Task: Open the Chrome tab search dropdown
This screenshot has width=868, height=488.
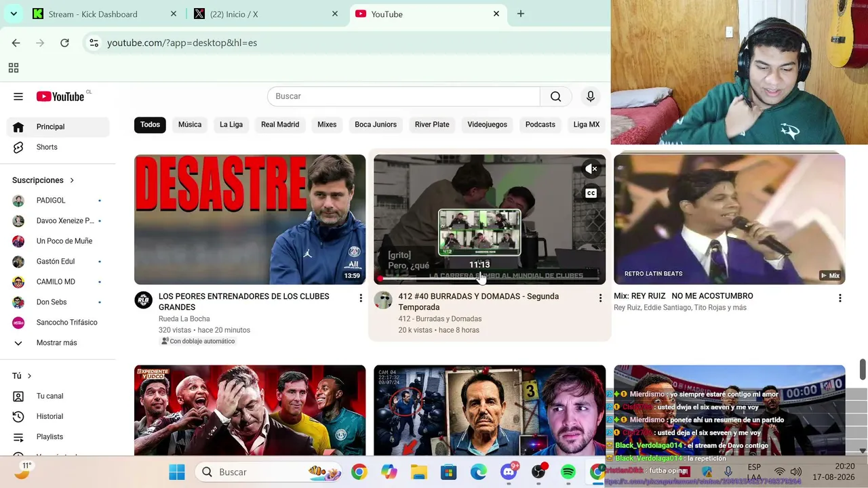Action: pyautogui.click(x=14, y=14)
